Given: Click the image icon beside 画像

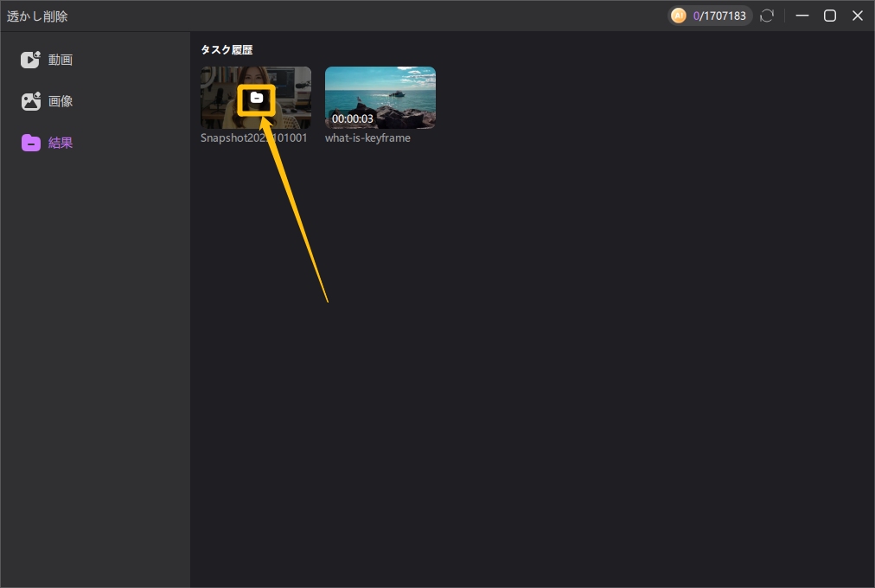Looking at the screenshot, I should pyautogui.click(x=31, y=101).
